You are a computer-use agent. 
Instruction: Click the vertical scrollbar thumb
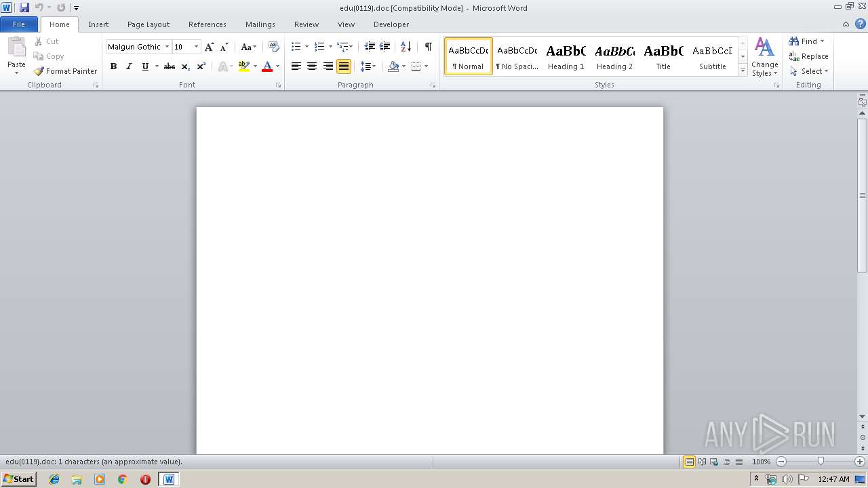(x=862, y=195)
